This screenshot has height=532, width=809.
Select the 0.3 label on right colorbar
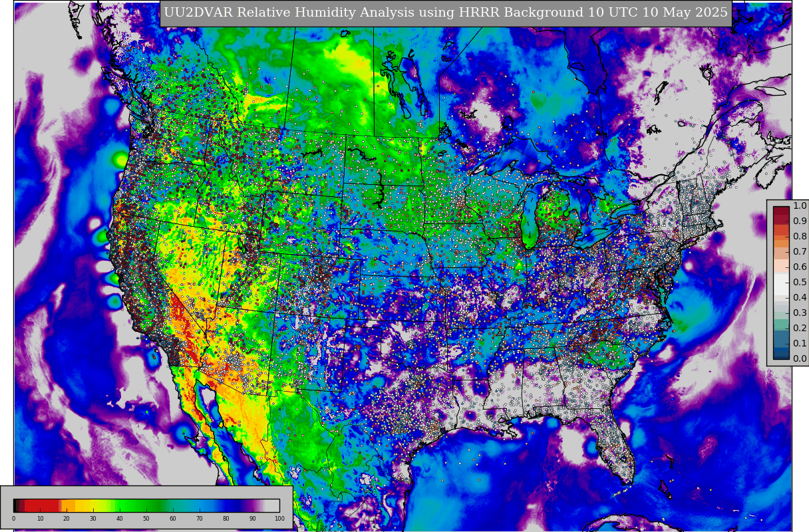(x=800, y=313)
